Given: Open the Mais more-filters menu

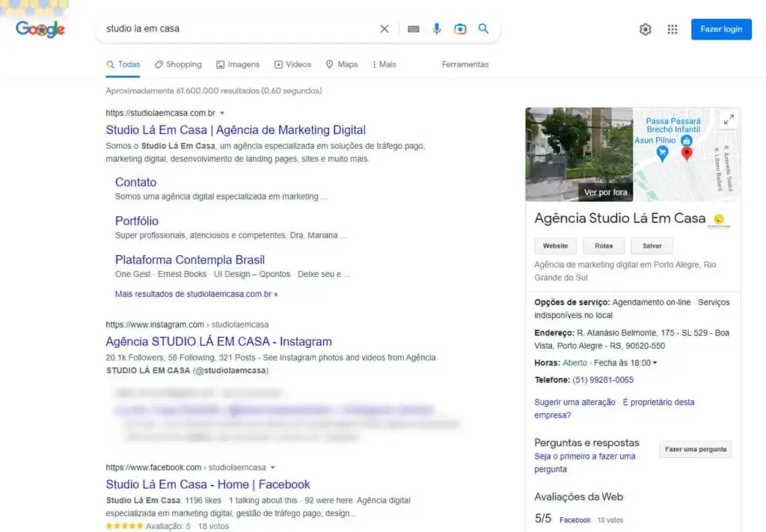Looking at the screenshot, I should point(384,64).
